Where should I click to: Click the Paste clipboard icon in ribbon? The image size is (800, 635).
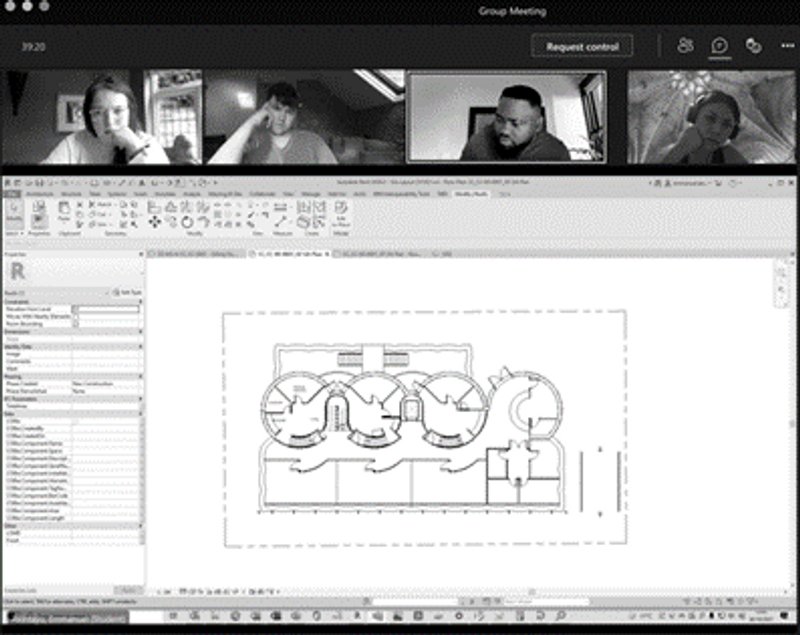pyautogui.click(x=63, y=213)
